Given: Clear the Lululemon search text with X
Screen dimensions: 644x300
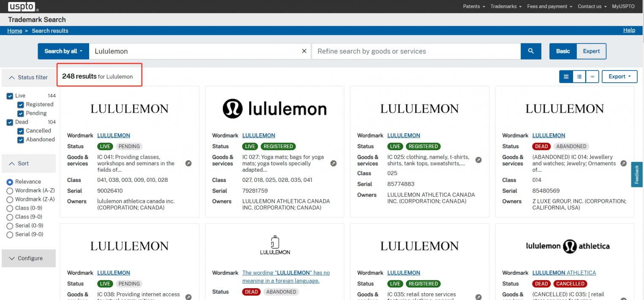Looking at the screenshot, I should point(304,51).
